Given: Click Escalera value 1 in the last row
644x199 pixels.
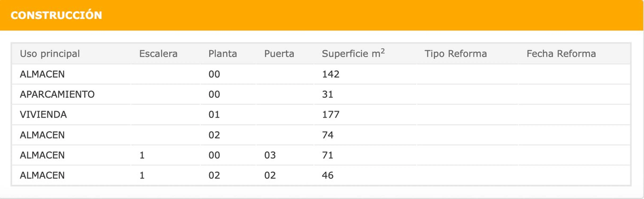Looking at the screenshot, I should coord(142,175).
